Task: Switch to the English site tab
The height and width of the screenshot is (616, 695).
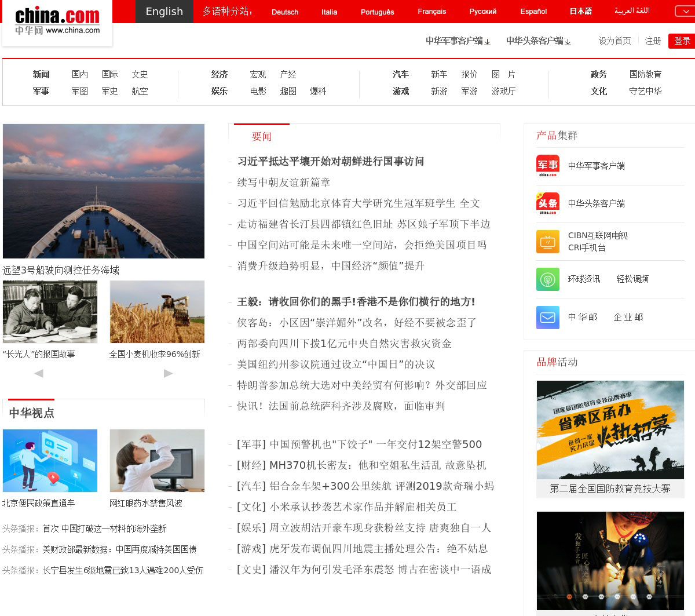Action: 164,12
